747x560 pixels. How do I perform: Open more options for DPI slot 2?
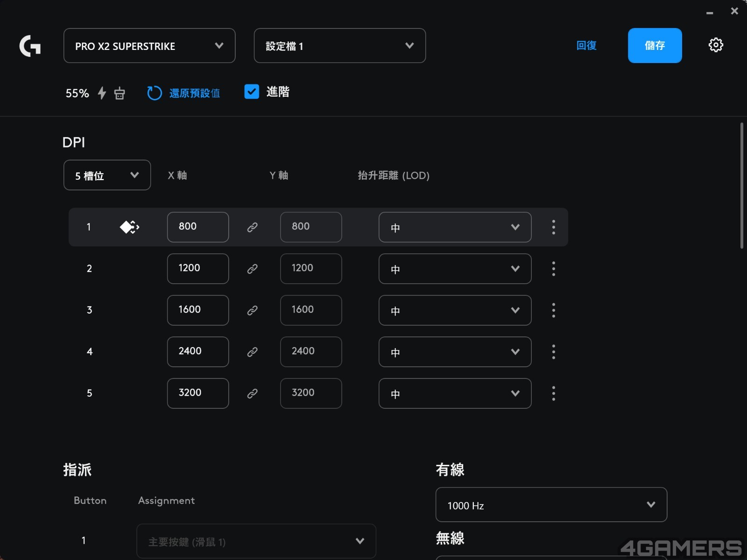click(x=553, y=269)
